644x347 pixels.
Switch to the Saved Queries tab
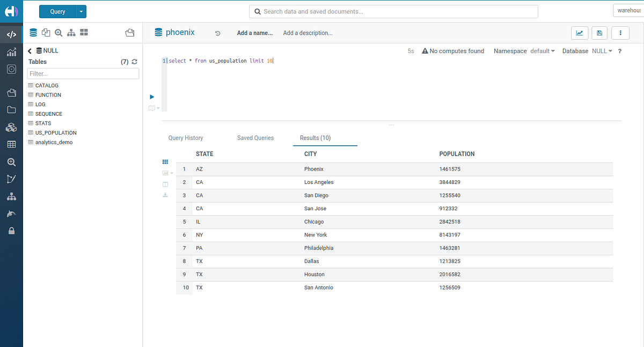click(x=255, y=138)
